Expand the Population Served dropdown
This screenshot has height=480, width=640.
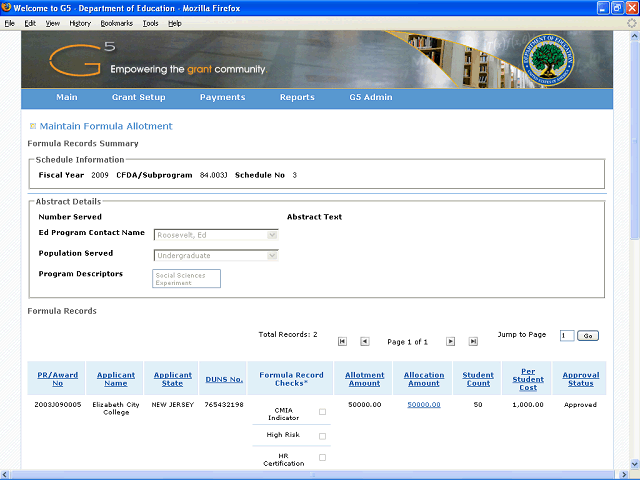coord(272,256)
